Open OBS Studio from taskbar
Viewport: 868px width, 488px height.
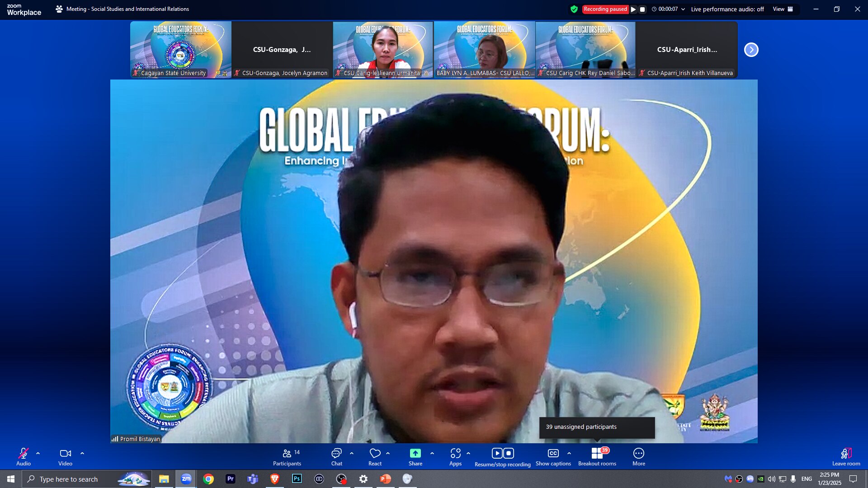click(x=341, y=479)
